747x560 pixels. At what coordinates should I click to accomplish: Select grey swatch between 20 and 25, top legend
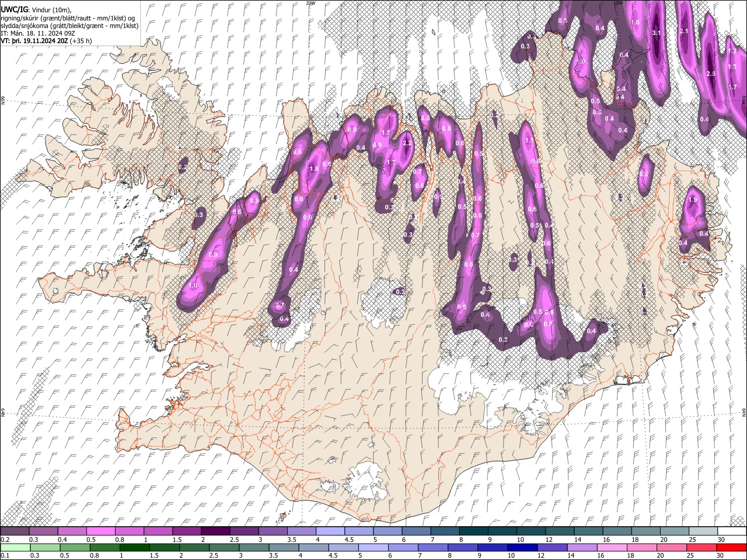coord(675,531)
